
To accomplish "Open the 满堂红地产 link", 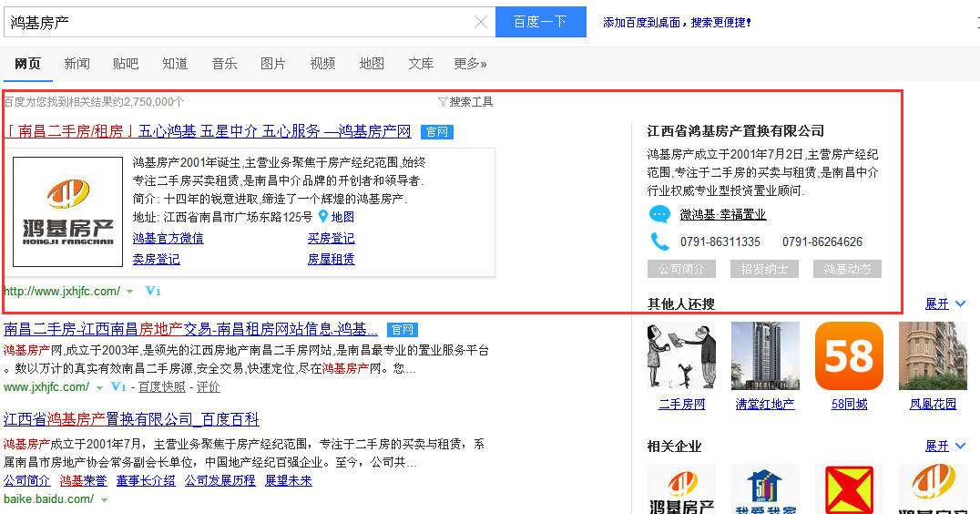I will (x=766, y=405).
